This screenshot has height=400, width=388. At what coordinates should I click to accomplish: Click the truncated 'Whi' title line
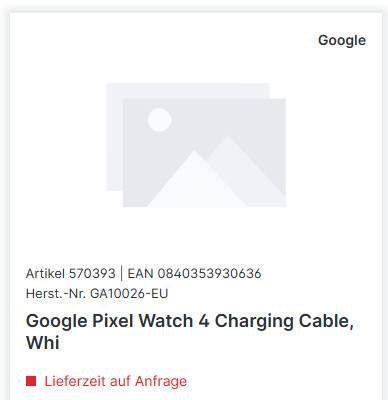[x=43, y=343]
